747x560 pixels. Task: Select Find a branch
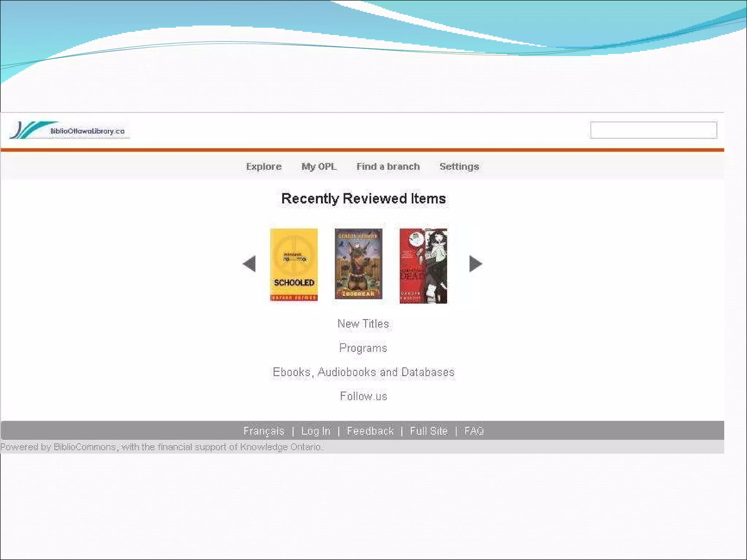coord(388,167)
